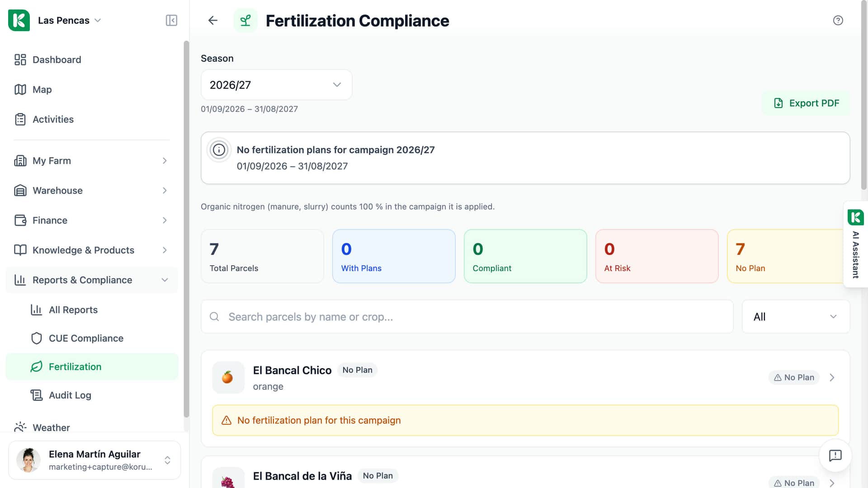The width and height of the screenshot is (868, 488).
Task: Click the Audit Log icon
Action: pyautogui.click(x=37, y=395)
